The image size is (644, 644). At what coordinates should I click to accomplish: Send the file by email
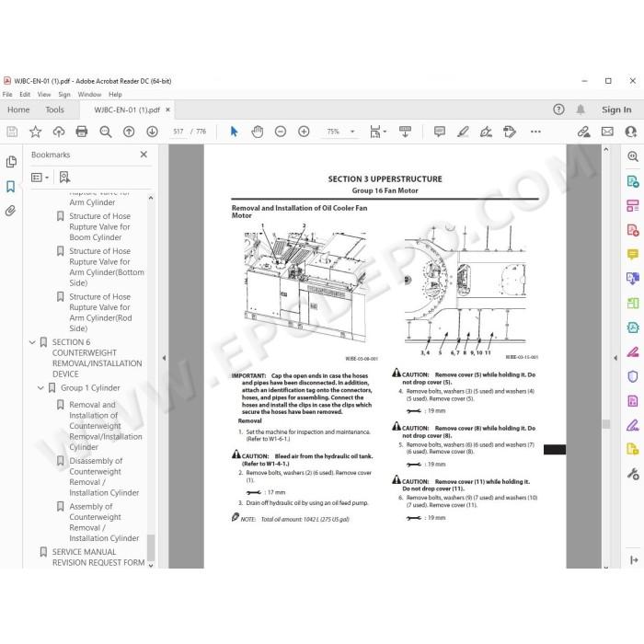[607, 132]
